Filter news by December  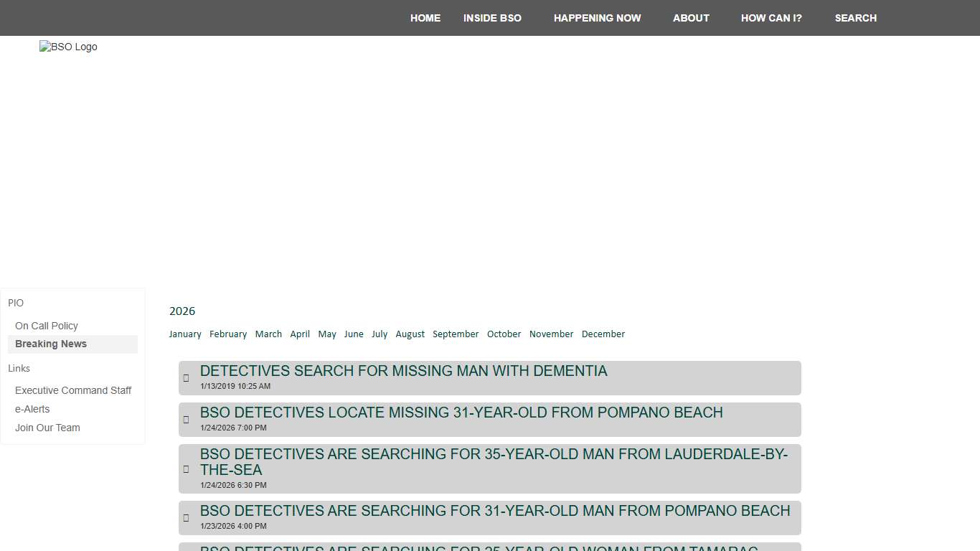tap(603, 334)
